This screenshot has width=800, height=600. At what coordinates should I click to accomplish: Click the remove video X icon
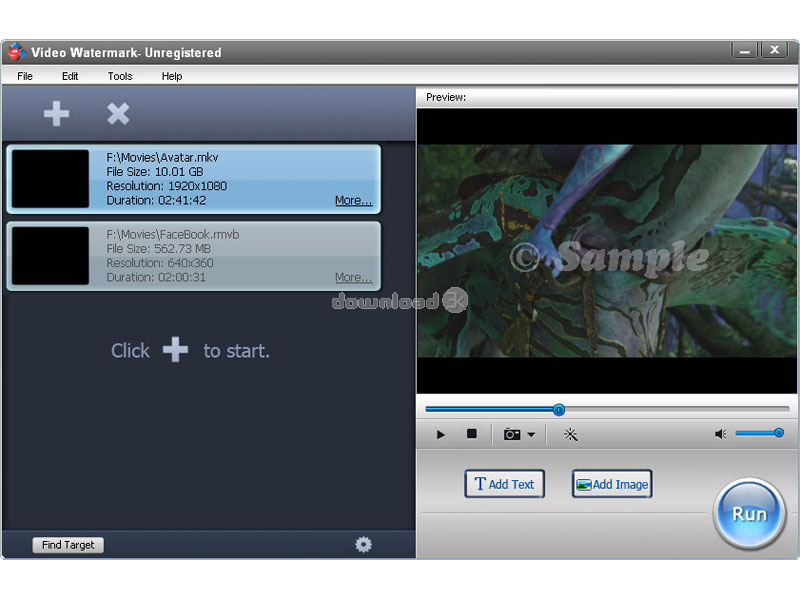pyautogui.click(x=118, y=113)
